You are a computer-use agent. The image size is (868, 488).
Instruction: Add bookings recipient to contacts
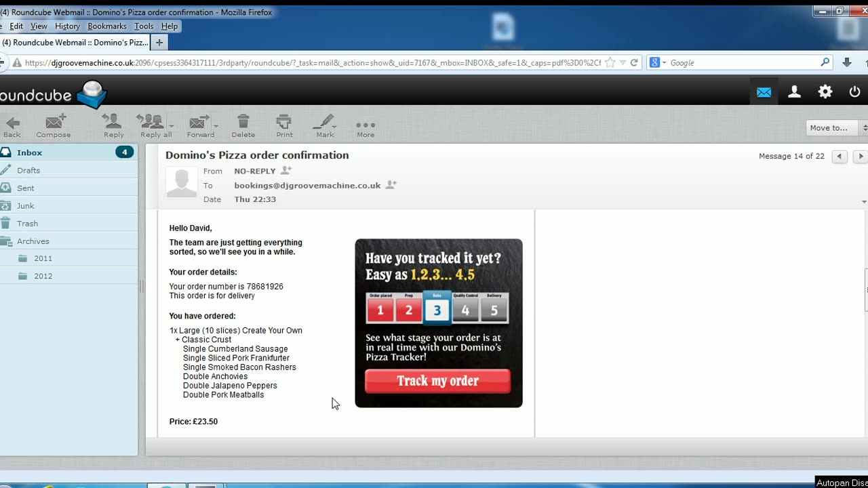(x=391, y=185)
